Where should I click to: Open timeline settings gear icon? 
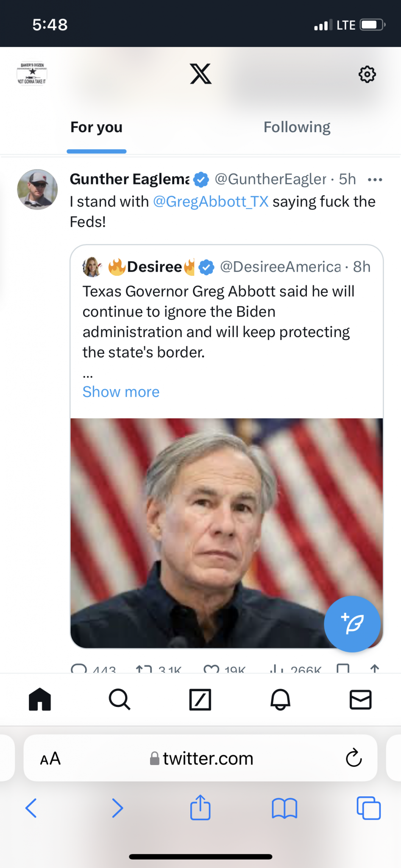(367, 74)
